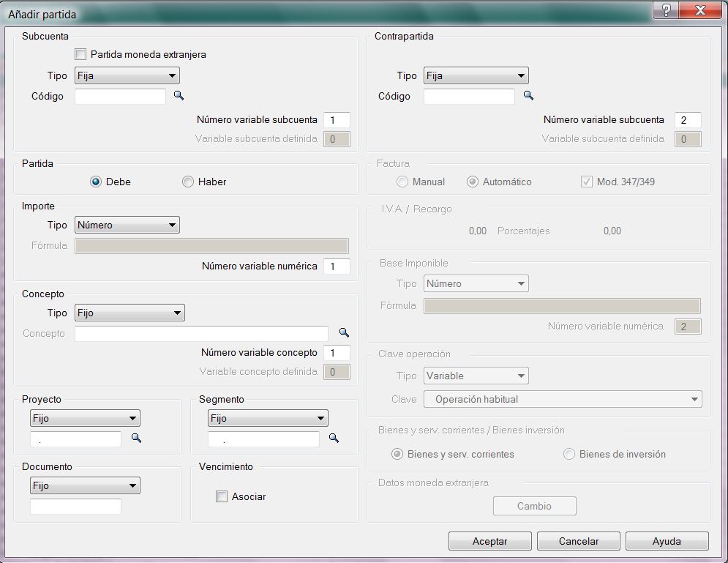Click the Contrapartida Código search magnifier icon
Viewport: 728px width, 563px height.
[x=529, y=96]
